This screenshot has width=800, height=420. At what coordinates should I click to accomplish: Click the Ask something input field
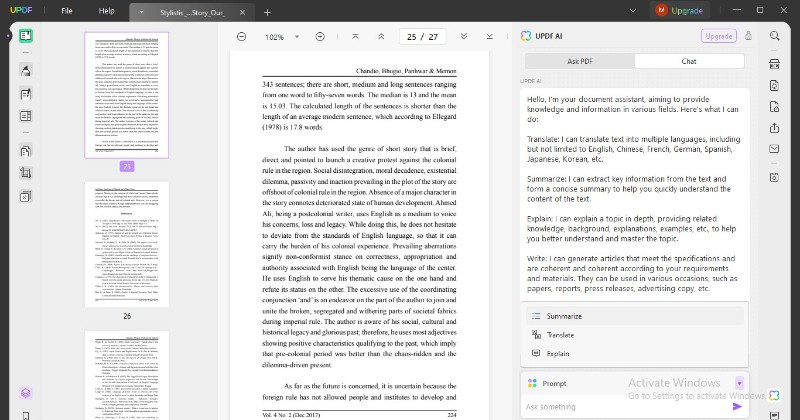pyautogui.click(x=625, y=407)
